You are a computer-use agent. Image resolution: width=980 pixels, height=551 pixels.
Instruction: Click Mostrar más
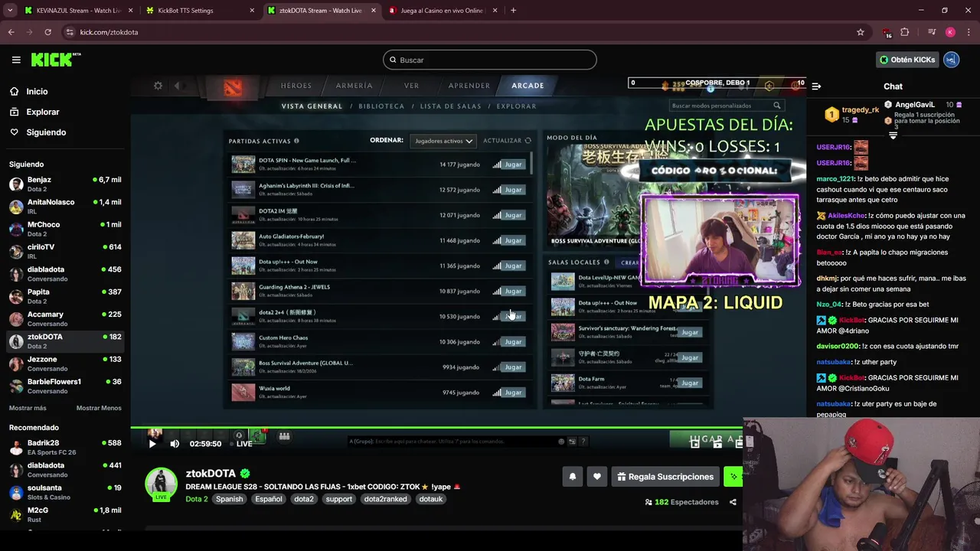28,408
